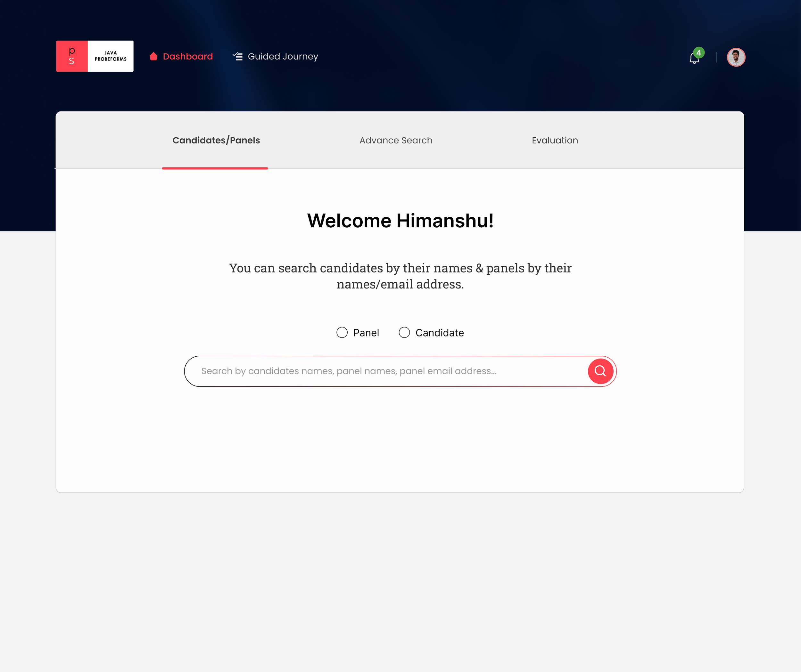The height and width of the screenshot is (672, 801).
Task: Click the Java Probeforms logo text
Action: 111,56
